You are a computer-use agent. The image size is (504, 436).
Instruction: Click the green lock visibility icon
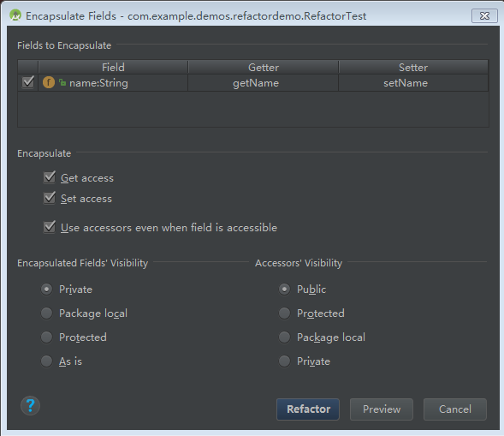(62, 83)
